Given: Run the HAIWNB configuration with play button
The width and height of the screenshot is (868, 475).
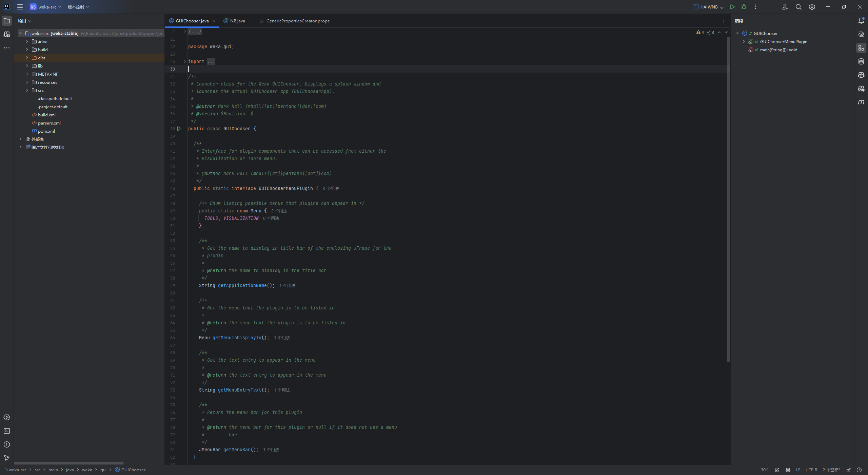Looking at the screenshot, I should pyautogui.click(x=732, y=7).
